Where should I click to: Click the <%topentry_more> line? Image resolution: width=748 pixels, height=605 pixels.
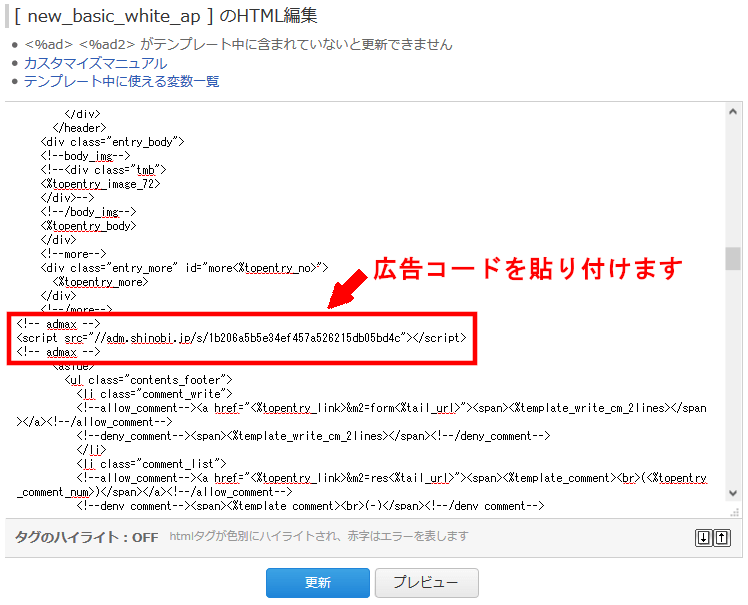[101, 282]
